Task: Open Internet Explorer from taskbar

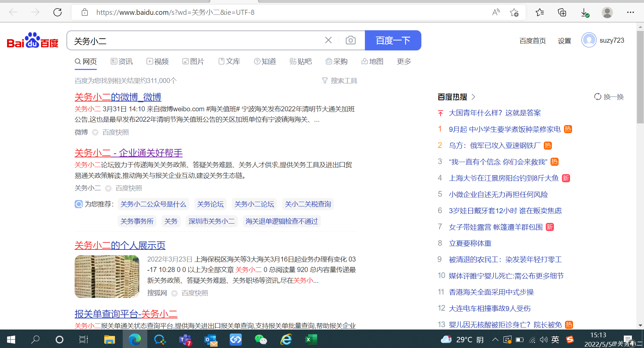Action: [286, 340]
